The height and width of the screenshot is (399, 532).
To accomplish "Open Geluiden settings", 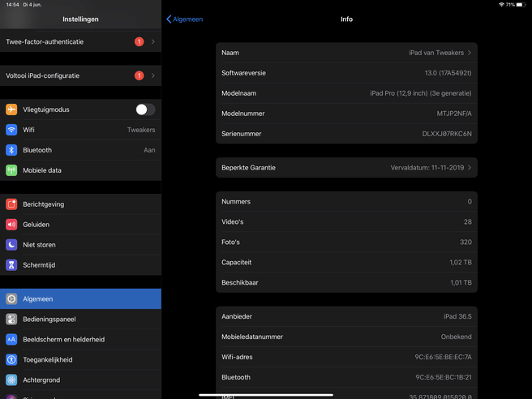I will tap(80, 225).
